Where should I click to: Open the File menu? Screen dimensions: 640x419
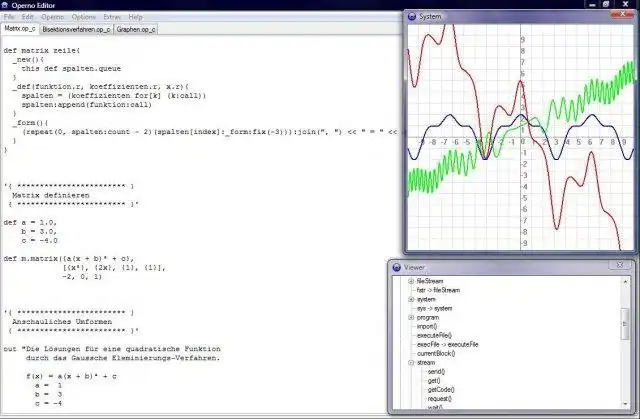click(x=9, y=17)
